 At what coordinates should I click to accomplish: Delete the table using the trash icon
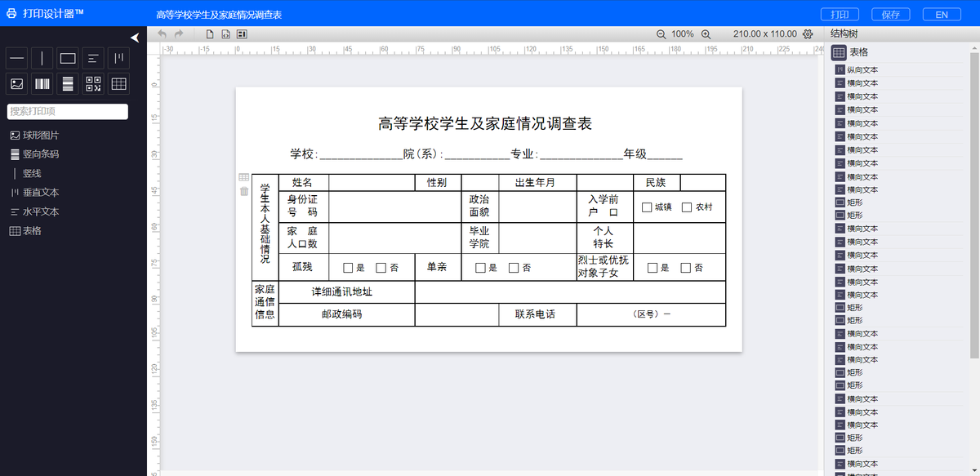[x=243, y=192]
